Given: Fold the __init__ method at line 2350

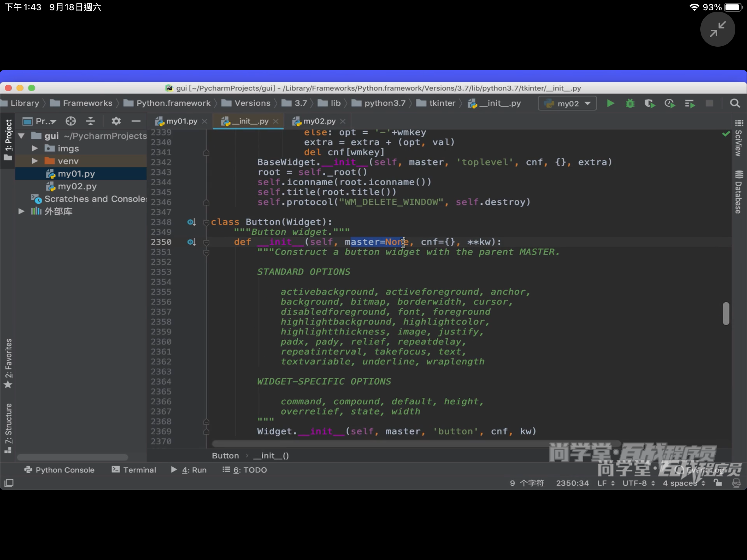Looking at the screenshot, I should [206, 242].
